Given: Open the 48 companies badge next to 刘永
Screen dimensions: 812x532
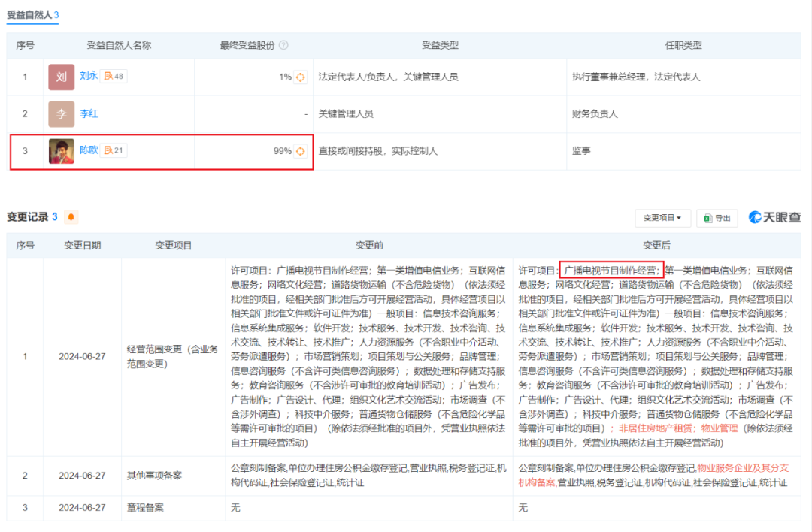Looking at the screenshot, I should click(114, 76).
